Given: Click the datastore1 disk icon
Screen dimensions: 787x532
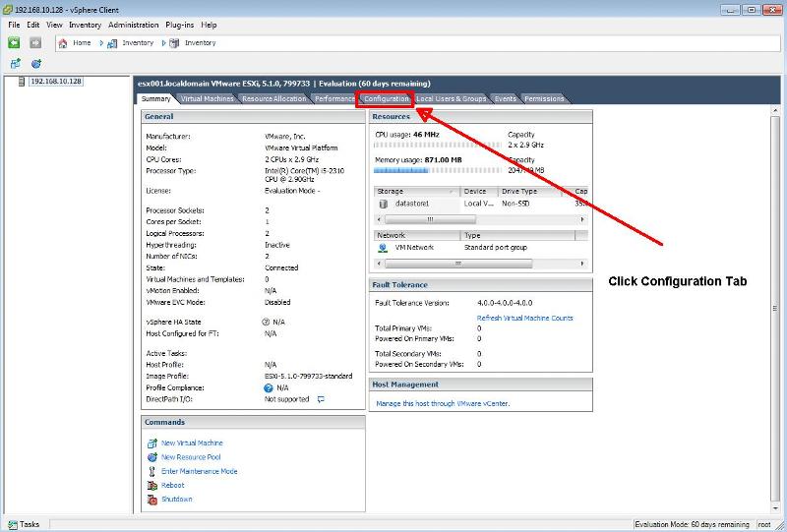Looking at the screenshot, I should point(384,204).
